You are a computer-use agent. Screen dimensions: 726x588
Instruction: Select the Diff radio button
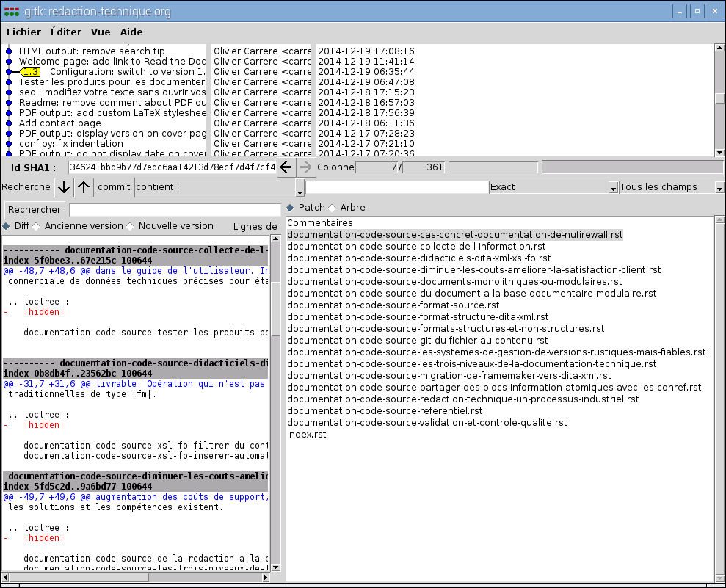click(x=6, y=226)
